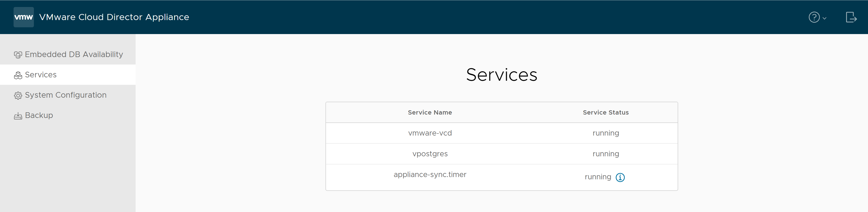The width and height of the screenshot is (868, 212).
Task: Select the vmware-vcd service name cell
Action: click(430, 133)
